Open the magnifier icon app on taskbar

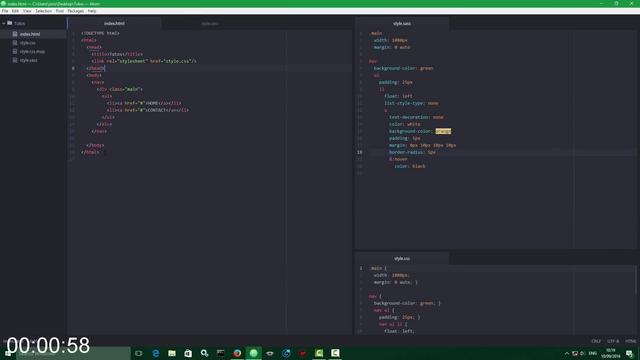pyautogui.click(x=204, y=353)
